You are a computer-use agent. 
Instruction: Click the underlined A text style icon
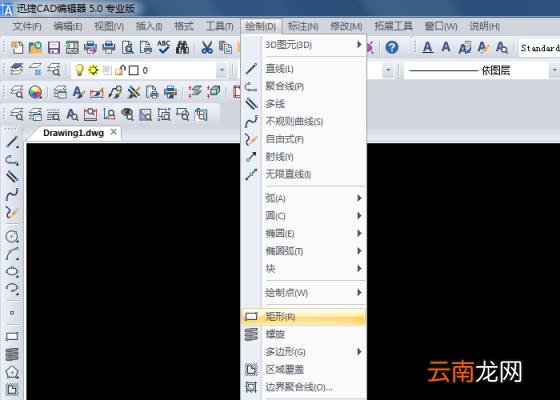[x=428, y=47]
